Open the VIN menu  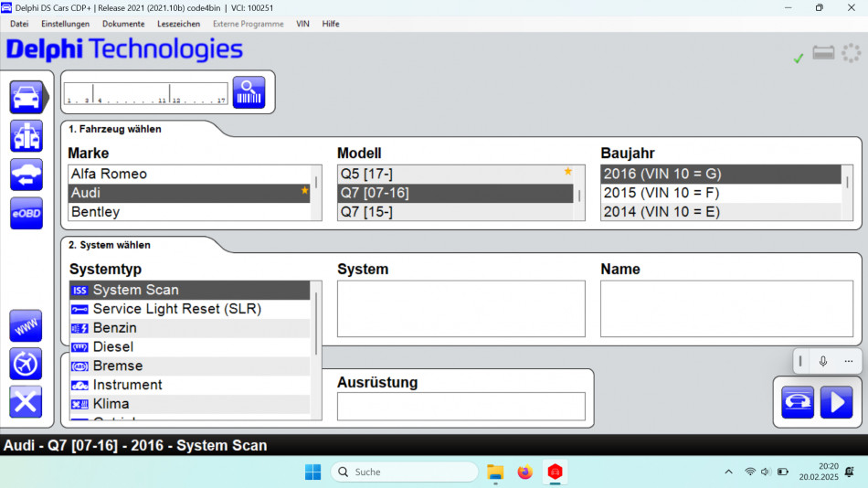pos(302,24)
